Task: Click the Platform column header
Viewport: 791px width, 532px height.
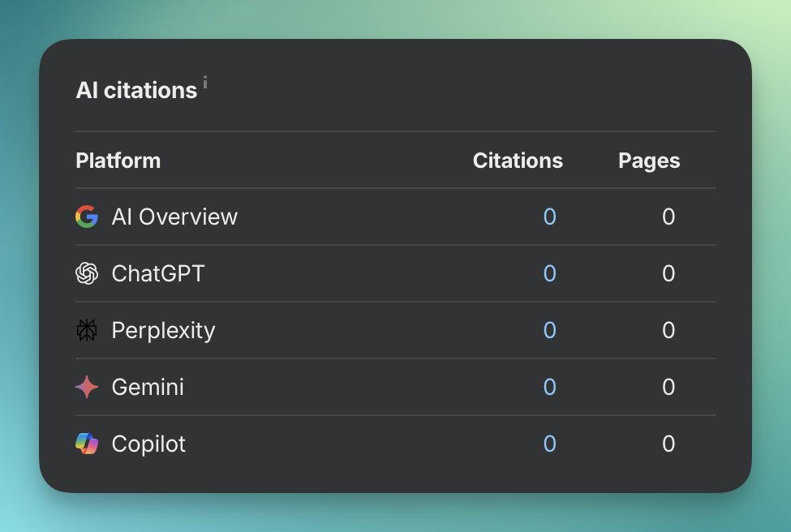Action: coord(118,161)
